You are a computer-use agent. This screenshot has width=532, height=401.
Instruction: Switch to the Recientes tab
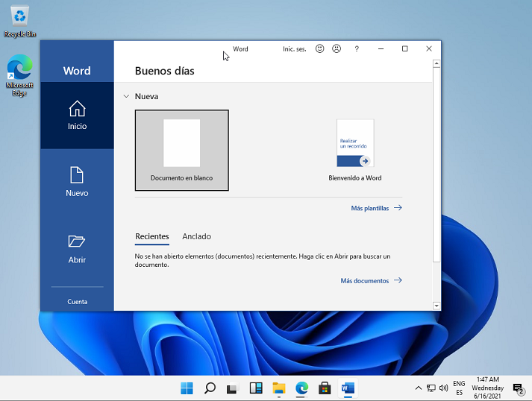tap(152, 236)
